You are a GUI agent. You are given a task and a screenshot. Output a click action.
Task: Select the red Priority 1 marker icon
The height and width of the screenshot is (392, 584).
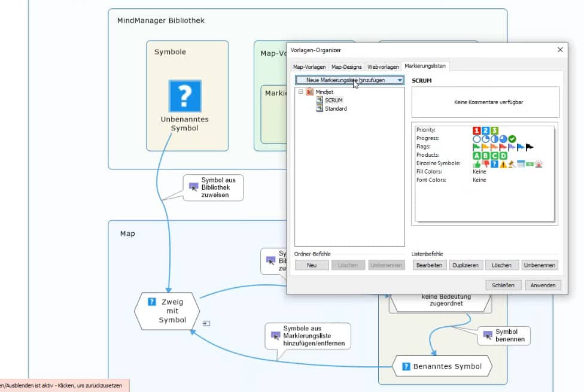[477, 130]
